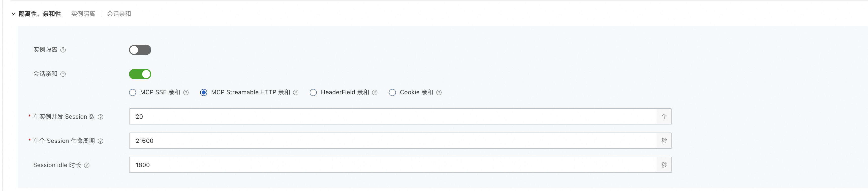Click help icon beside Cookie 亲和

click(x=439, y=93)
